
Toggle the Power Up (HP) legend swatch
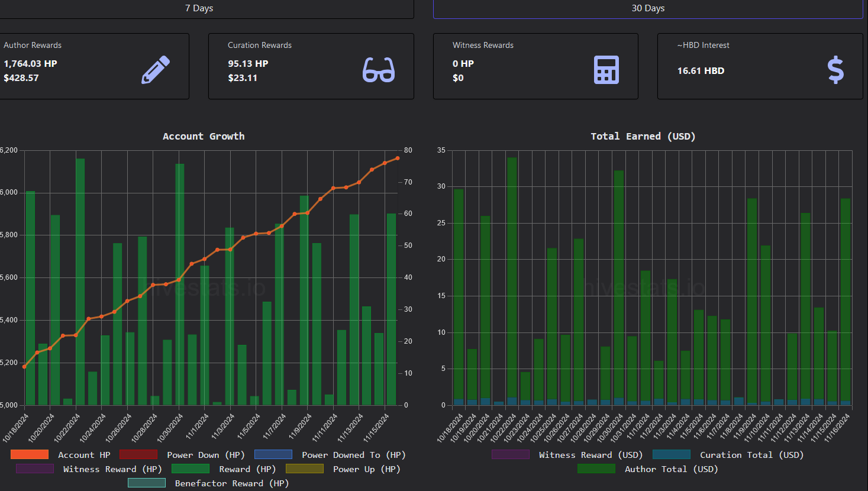click(305, 469)
